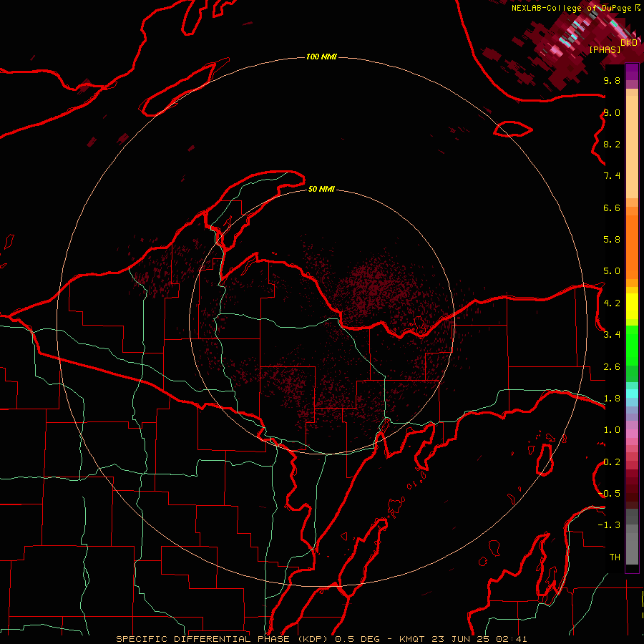This screenshot has width=644, height=644.
Task: Click the 7.4 color scale value
Action: pos(612,176)
